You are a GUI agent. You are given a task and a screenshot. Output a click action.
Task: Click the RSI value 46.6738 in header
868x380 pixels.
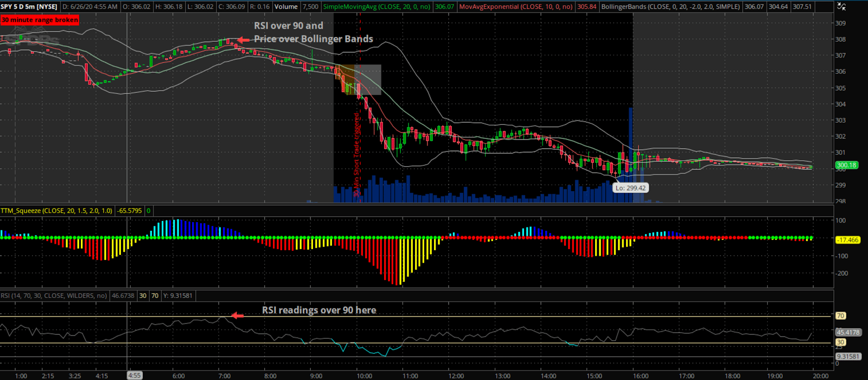click(123, 296)
